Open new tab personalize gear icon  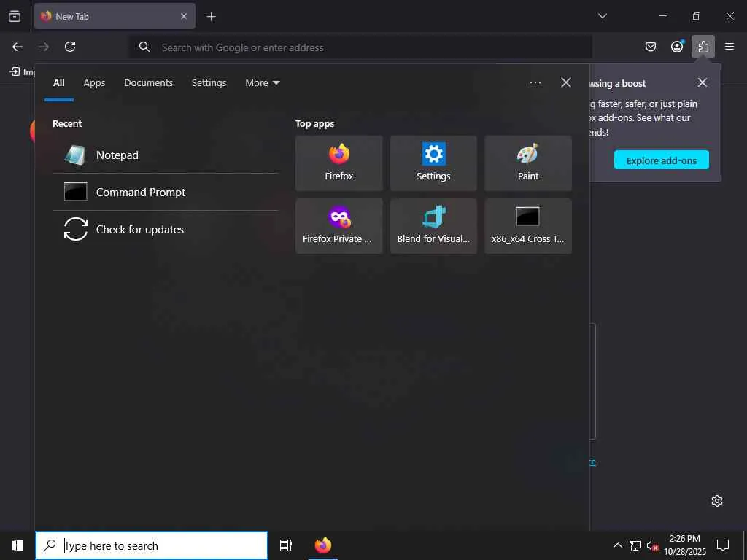(717, 501)
